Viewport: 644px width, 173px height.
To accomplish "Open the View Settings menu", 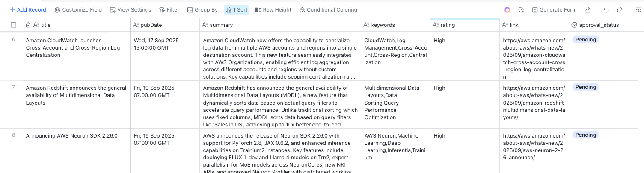I will pos(131,10).
